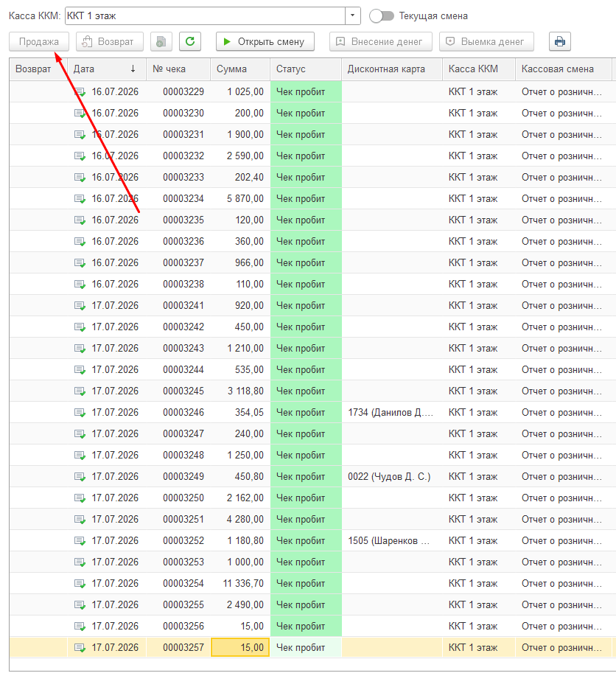
Task: Toggle the Текущая смена switch
Action: [382, 16]
